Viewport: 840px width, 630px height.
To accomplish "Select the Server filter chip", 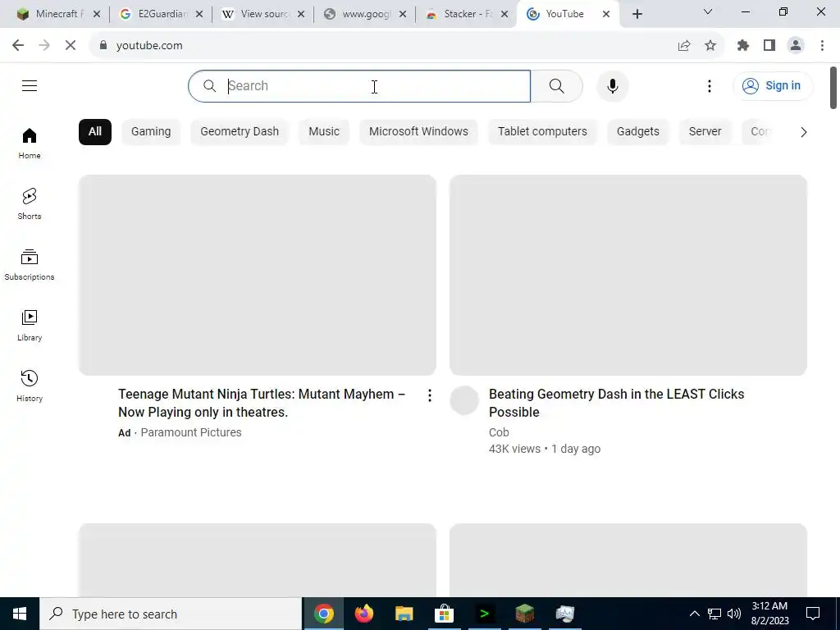I will [x=705, y=132].
